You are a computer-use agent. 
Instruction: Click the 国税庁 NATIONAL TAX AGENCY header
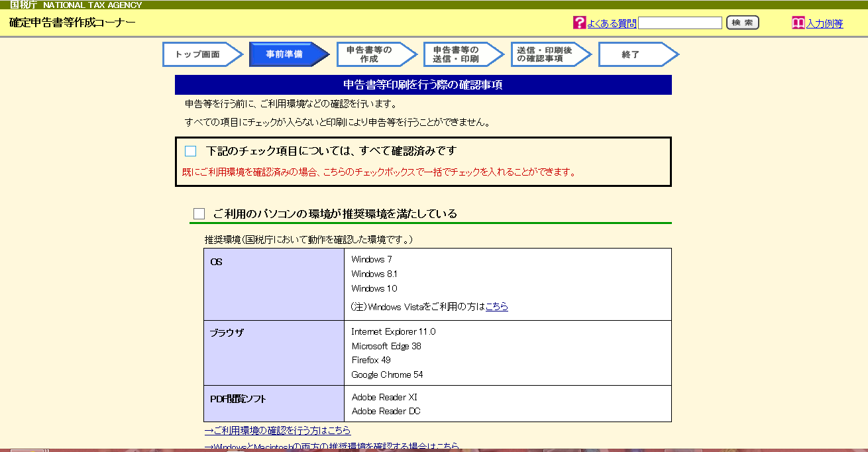point(76,5)
